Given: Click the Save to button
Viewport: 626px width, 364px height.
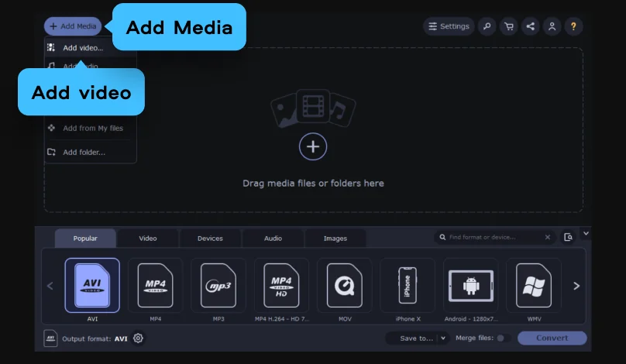Looking at the screenshot, I should [412, 338].
